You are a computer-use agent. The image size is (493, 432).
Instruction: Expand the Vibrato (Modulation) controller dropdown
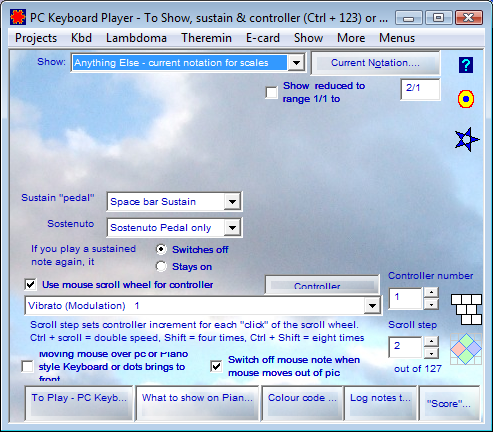point(372,306)
